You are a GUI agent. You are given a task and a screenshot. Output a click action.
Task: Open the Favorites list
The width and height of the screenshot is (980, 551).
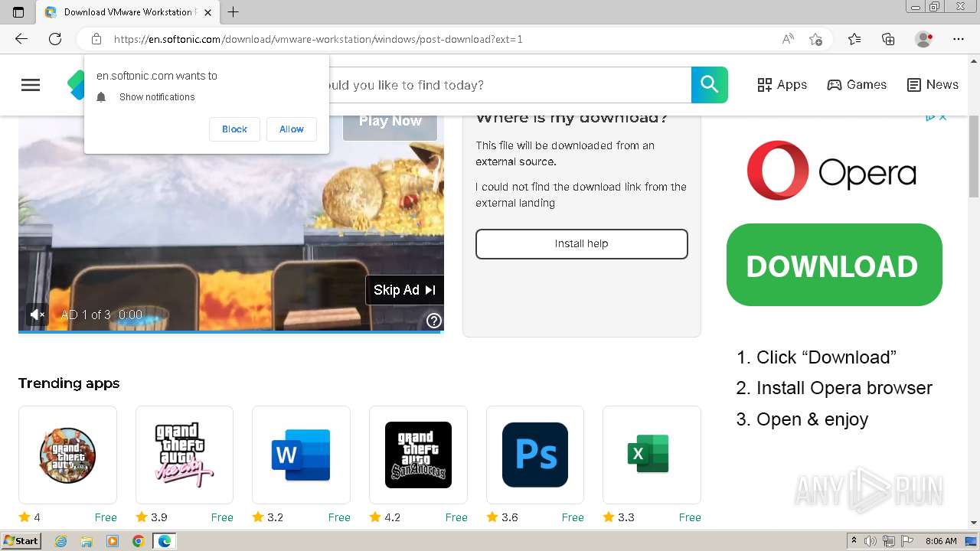pos(854,39)
